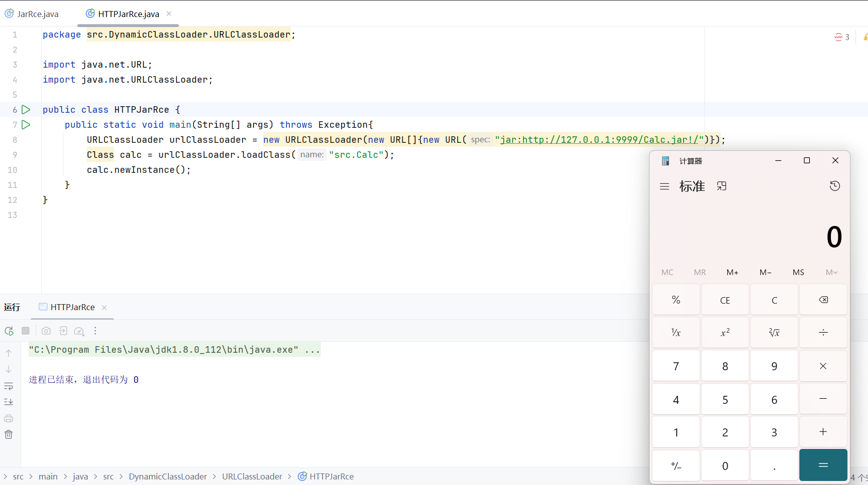Screen dimensions: 868x485
Task: Toggle soft-wrap in the run console
Action: click(9, 386)
